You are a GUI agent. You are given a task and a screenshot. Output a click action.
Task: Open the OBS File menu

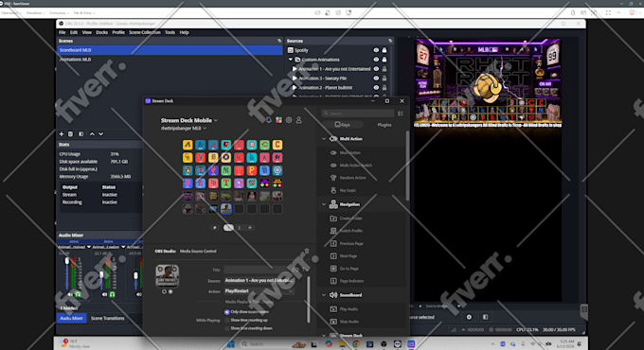(62, 32)
